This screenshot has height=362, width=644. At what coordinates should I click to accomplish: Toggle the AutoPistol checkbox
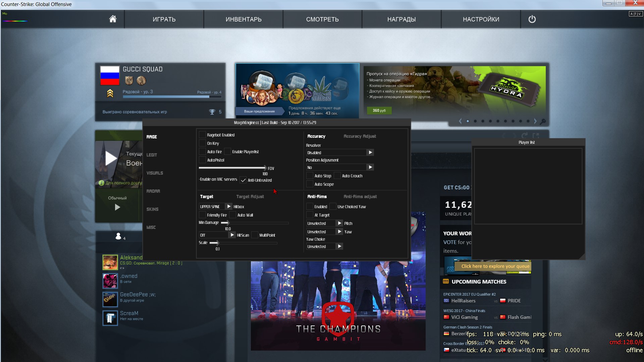[202, 160]
